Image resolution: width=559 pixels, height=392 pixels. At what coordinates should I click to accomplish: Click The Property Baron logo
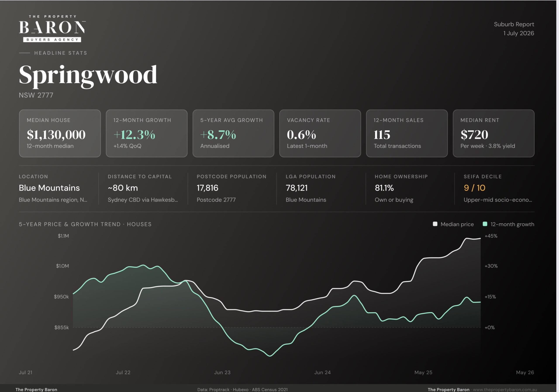tap(52, 28)
